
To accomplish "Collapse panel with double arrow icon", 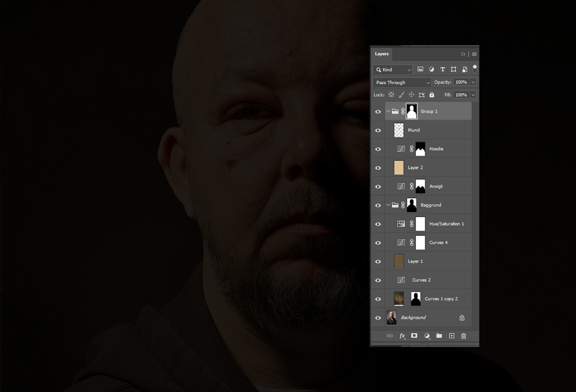I will [x=463, y=54].
